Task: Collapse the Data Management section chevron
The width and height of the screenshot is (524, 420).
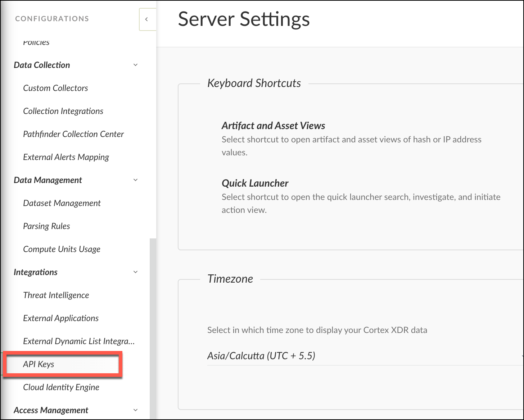Action: pos(135,180)
